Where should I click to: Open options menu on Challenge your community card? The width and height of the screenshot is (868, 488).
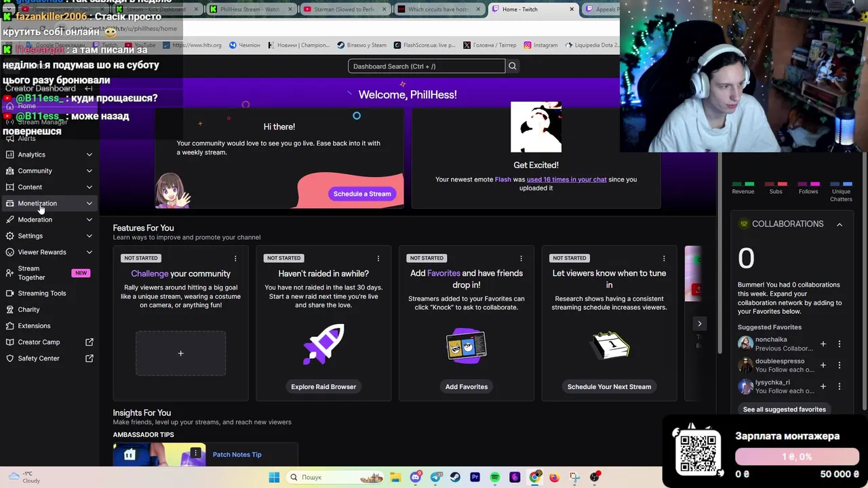(x=235, y=258)
